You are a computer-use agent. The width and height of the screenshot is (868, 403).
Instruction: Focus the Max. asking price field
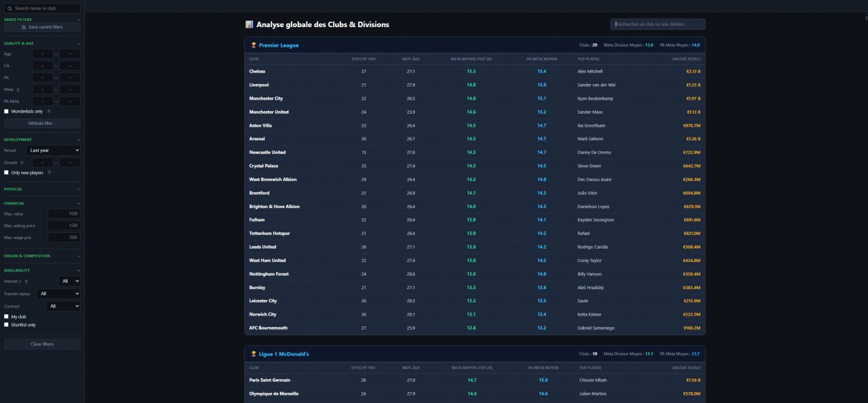pos(63,226)
